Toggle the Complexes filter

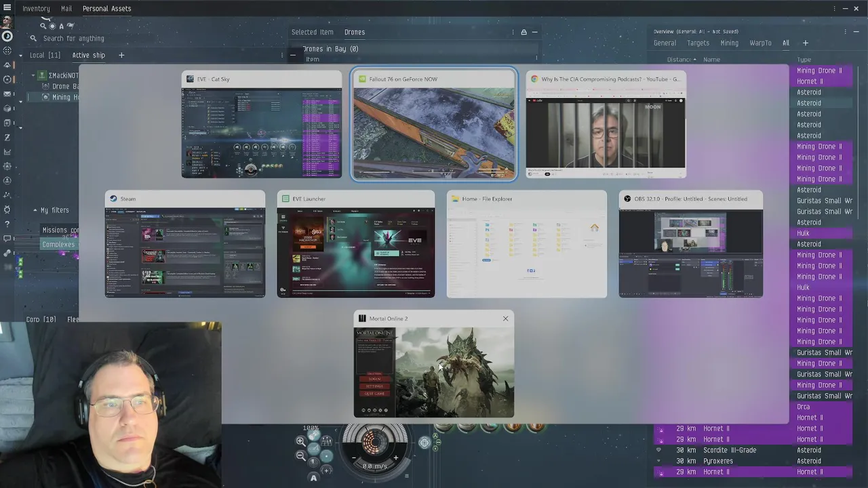(58, 245)
